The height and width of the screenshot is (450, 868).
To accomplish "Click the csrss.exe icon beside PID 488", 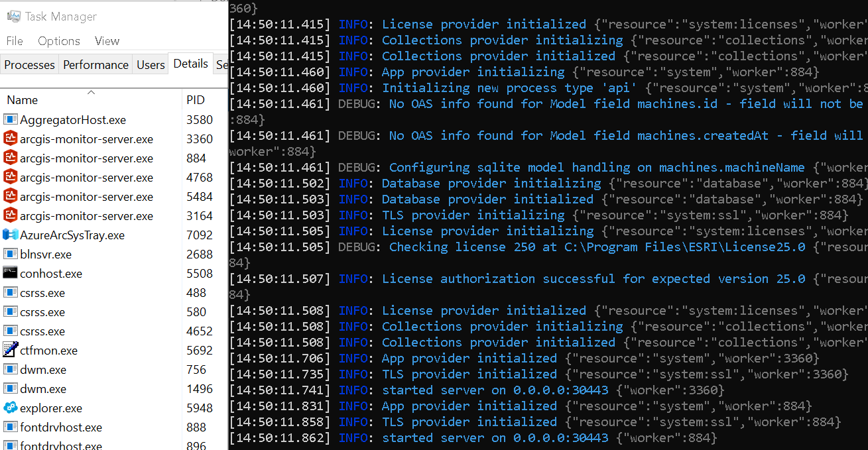I will pyautogui.click(x=12, y=292).
